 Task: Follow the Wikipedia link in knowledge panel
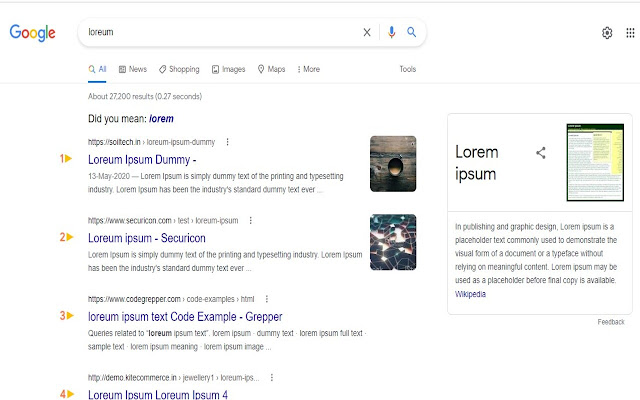click(470, 294)
